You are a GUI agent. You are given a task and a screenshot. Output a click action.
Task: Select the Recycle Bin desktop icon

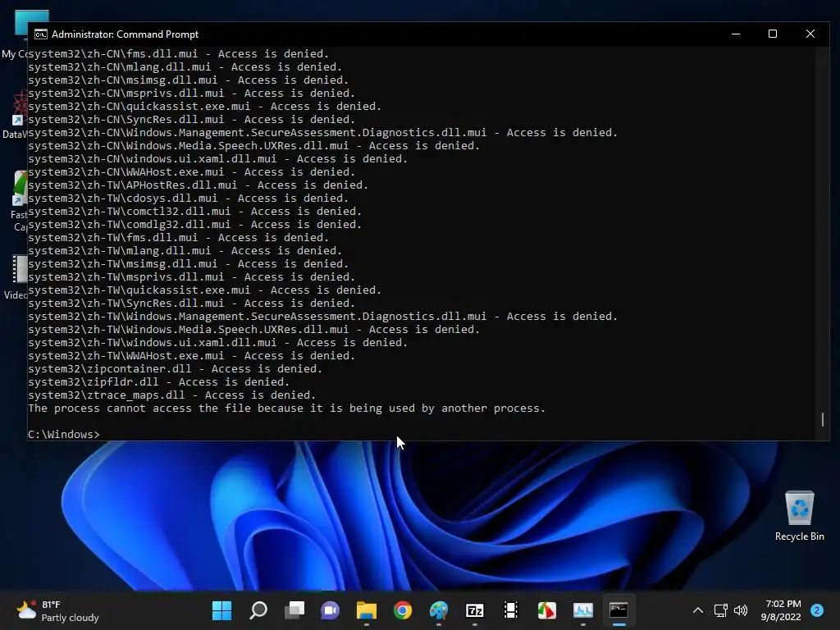[799, 516]
